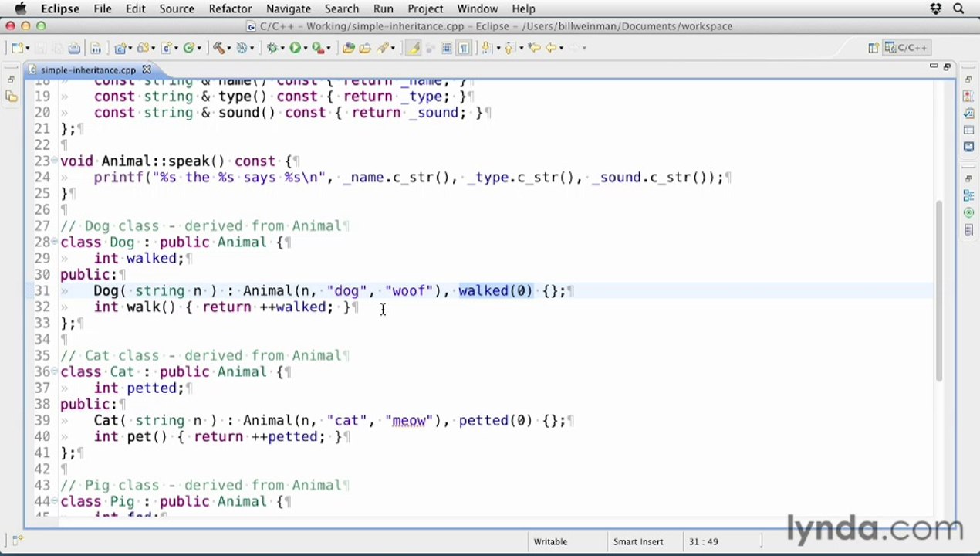Toggle Show Whitespace Characters

464,48
